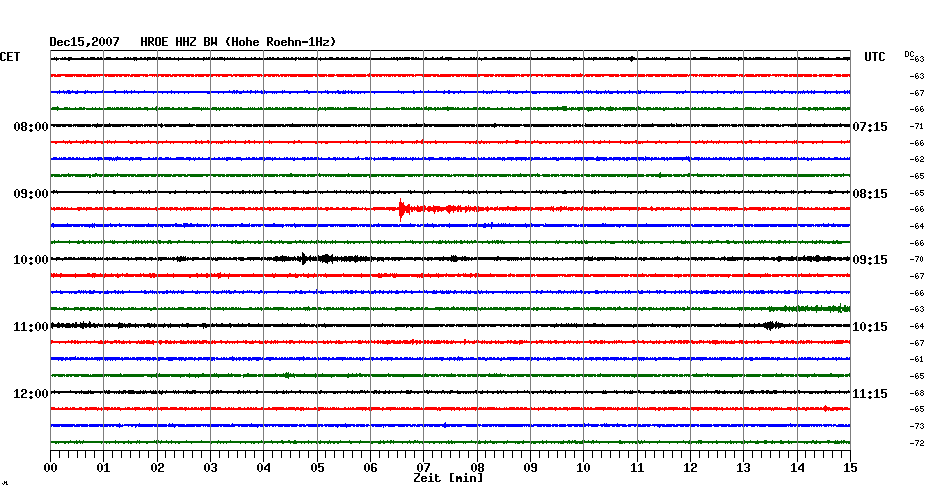This screenshot has width=930, height=494.
Task: Click minute tick label 07 on time axis
Action: (x=423, y=468)
